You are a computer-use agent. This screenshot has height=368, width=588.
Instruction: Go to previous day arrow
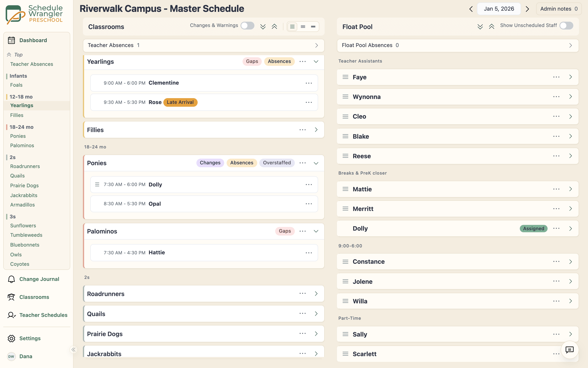(471, 9)
